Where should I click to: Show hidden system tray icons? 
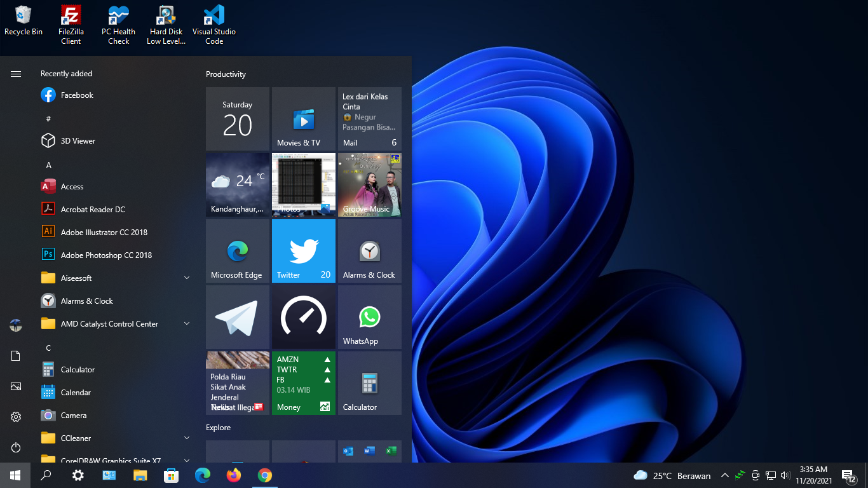pos(724,475)
